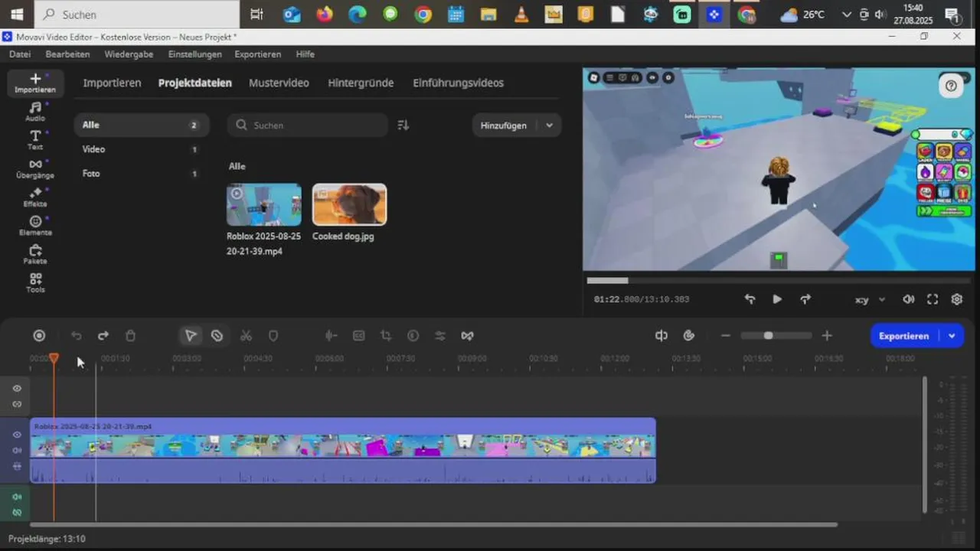
Task: Open clip properties sliders icon
Action: (439, 335)
